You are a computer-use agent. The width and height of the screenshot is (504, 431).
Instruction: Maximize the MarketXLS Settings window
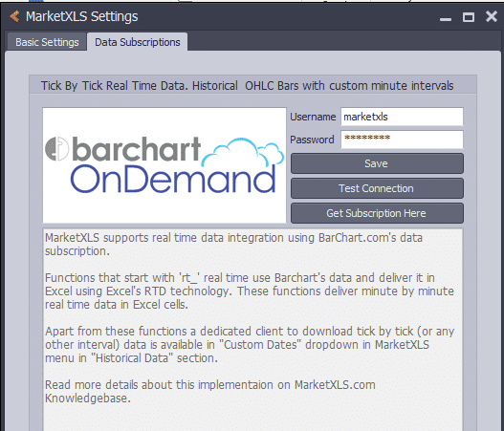point(469,17)
